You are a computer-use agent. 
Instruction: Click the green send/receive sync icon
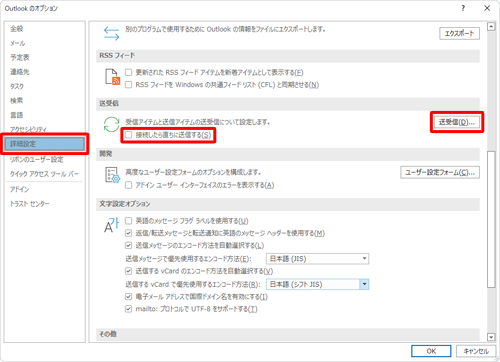coord(111,124)
